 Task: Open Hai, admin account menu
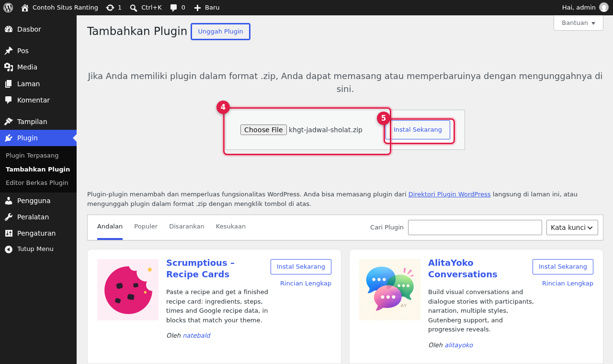(585, 8)
